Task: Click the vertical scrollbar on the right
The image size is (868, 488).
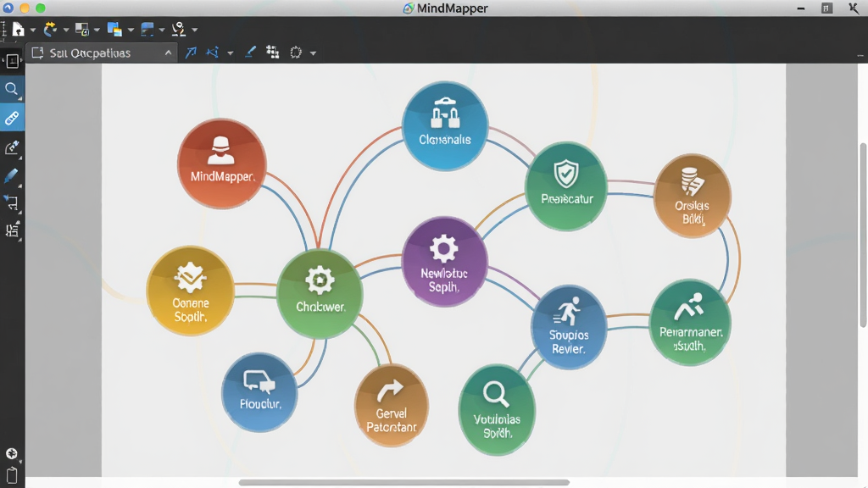Action: click(863, 236)
